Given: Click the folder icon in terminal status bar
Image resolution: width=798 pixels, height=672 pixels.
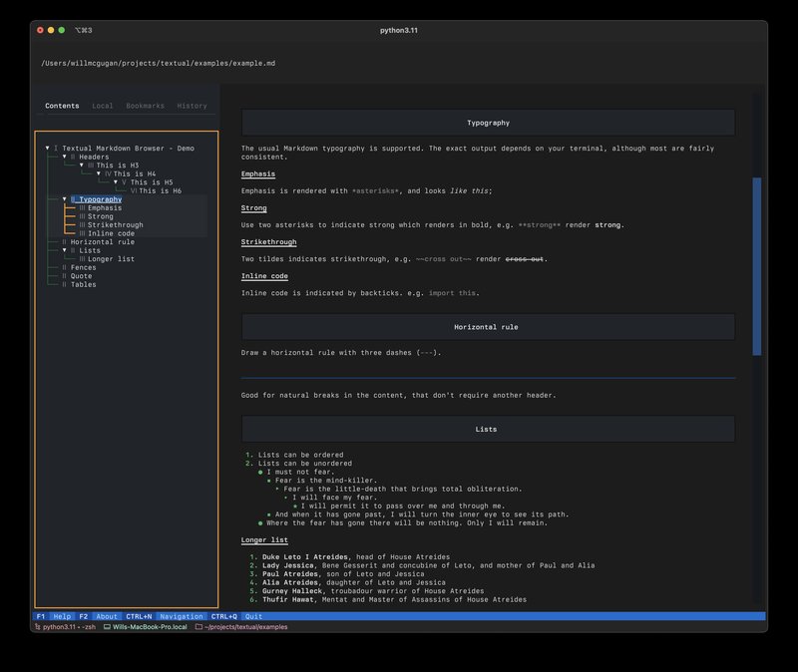Looking at the screenshot, I should coord(199,627).
